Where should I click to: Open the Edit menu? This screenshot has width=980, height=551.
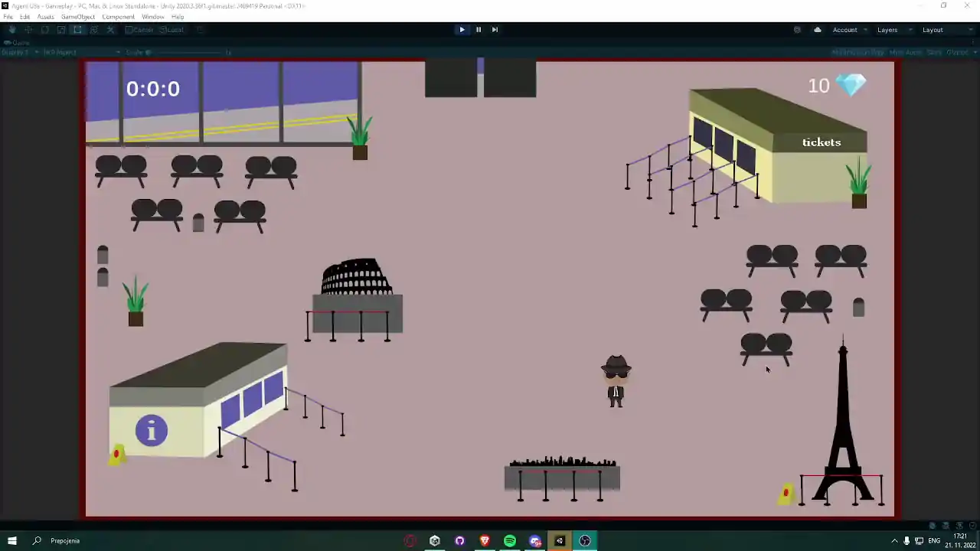[25, 17]
